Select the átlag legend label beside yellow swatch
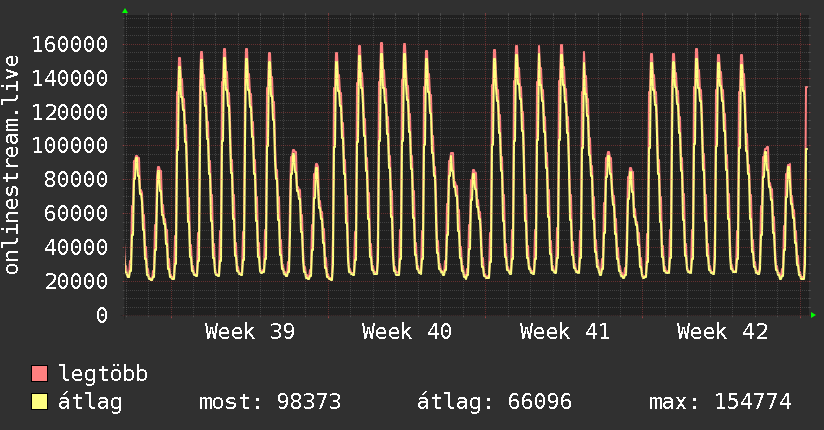Viewport: 824px width, 430px height. [90, 402]
